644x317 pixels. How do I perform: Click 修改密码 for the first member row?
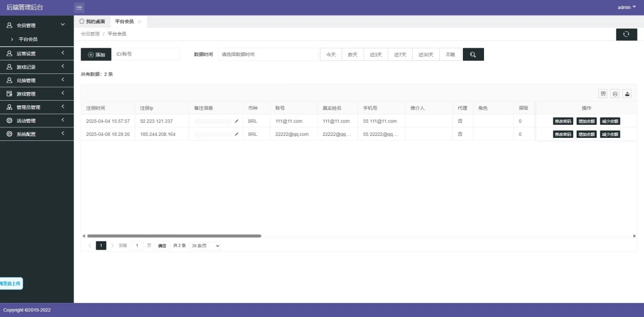click(x=562, y=121)
